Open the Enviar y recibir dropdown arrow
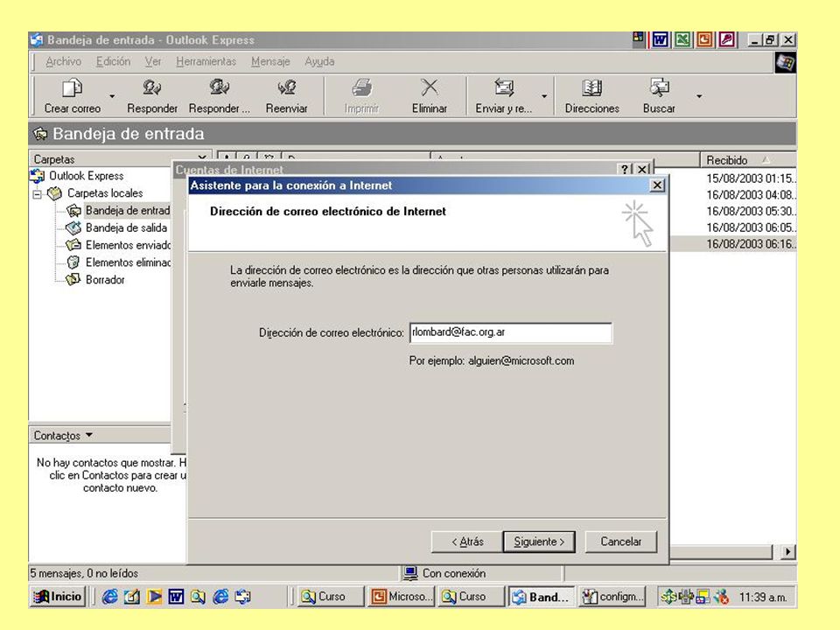The height and width of the screenshot is (630, 840). [x=544, y=96]
